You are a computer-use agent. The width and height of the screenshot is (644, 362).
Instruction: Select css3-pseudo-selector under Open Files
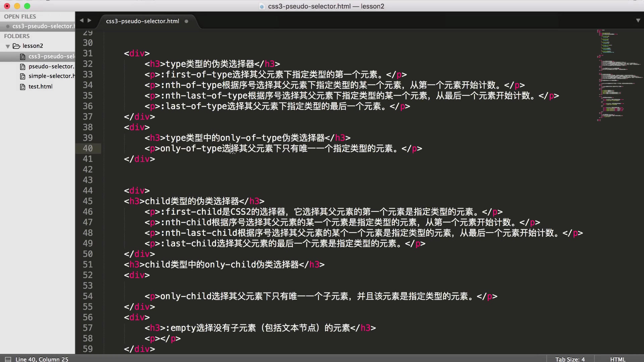(44, 26)
